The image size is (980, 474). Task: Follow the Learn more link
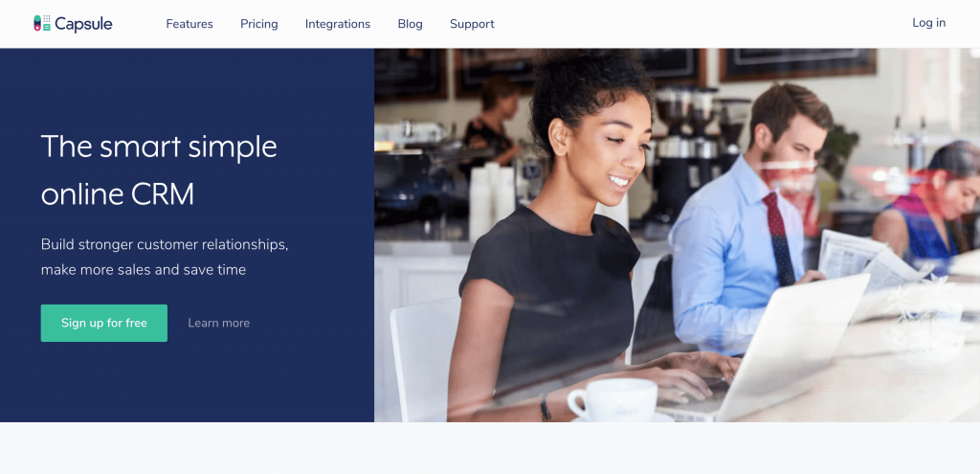(x=219, y=323)
